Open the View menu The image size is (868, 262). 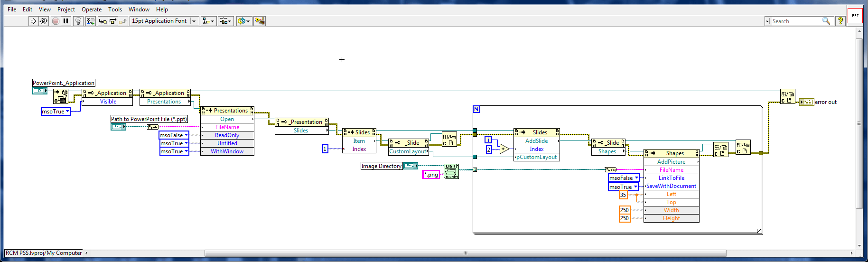tap(45, 9)
